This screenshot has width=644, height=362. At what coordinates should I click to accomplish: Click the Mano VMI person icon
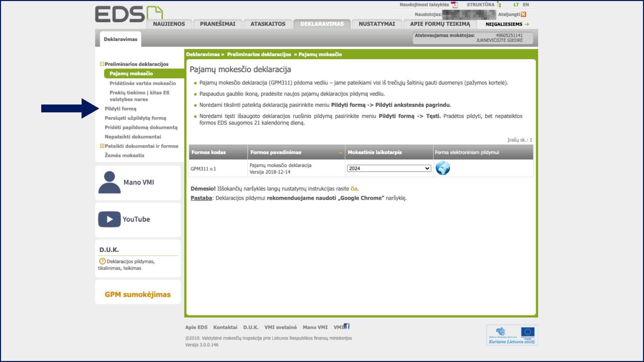(109, 182)
